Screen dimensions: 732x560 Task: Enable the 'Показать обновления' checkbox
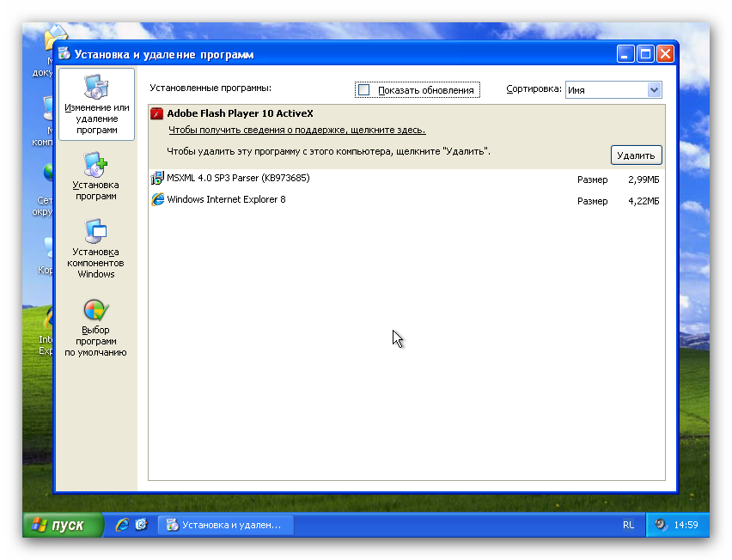pyautogui.click(x=364, y=90)
